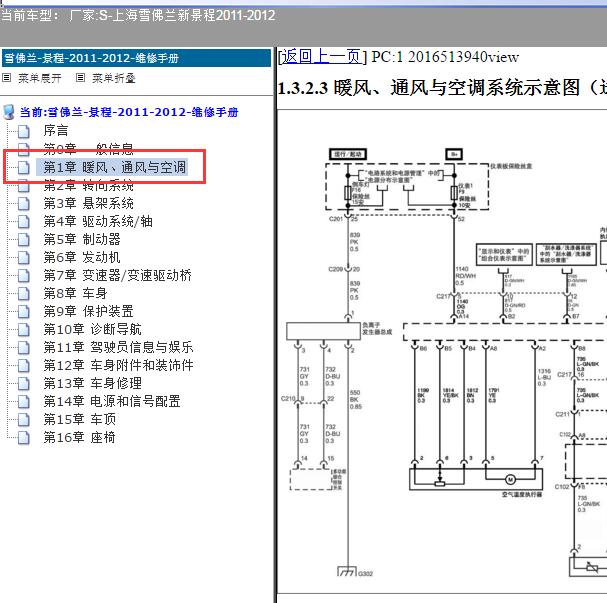Click 菜单展开 to expand menu
The width and height of the screenshot is (607, 603).
click(x=39, y=78)
